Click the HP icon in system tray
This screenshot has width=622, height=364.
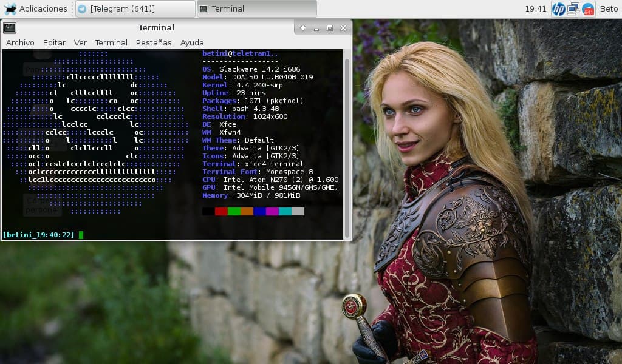point(558,9)
